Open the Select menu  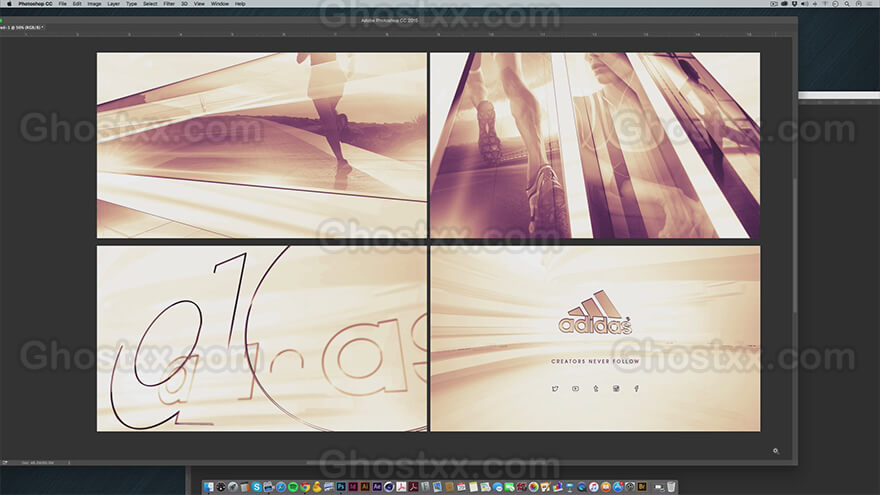[x=150, y=3]
